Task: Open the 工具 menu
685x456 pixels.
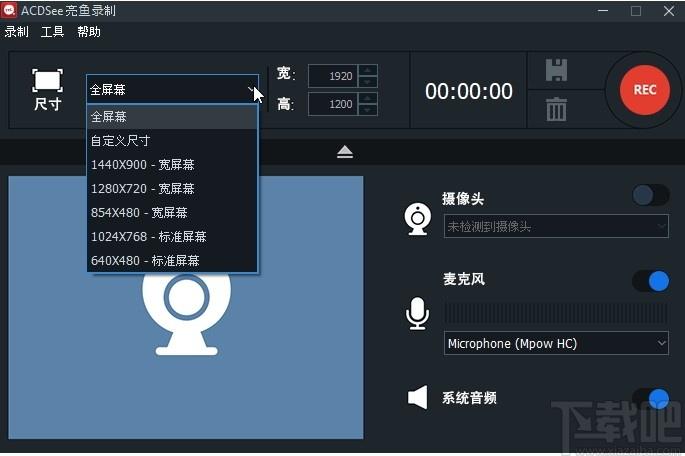Action: pyautogui.click(x=52, y=32)
